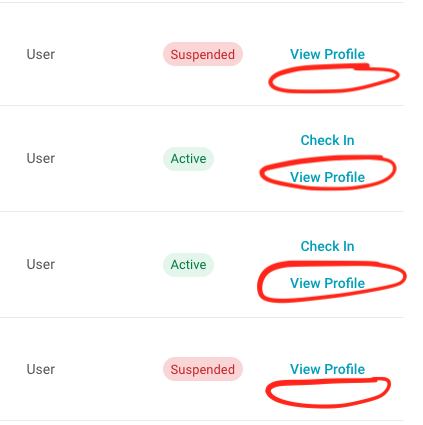Open View Profile under the second Check In

coord(327,283)
